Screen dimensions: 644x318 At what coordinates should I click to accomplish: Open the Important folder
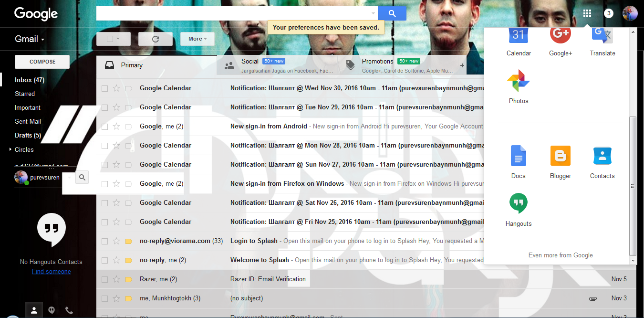pos(28,108)
